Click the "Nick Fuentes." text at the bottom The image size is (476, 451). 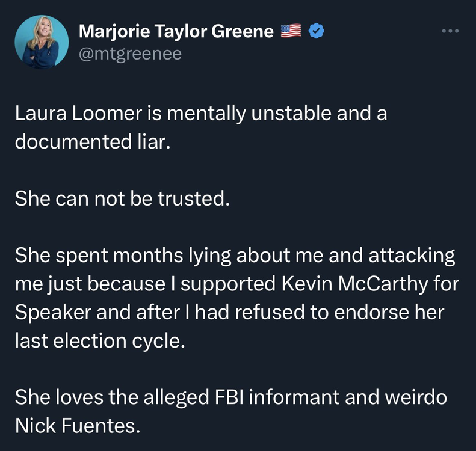77,426
